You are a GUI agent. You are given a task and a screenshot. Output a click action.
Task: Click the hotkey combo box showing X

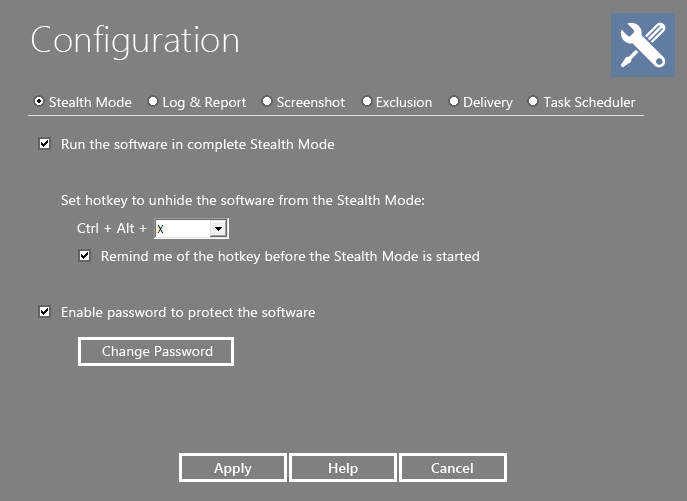[x=182, y=229]
